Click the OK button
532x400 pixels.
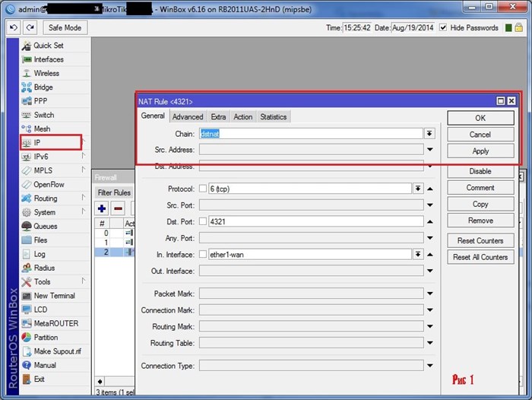pyautogui.click(x=480, y=118)
